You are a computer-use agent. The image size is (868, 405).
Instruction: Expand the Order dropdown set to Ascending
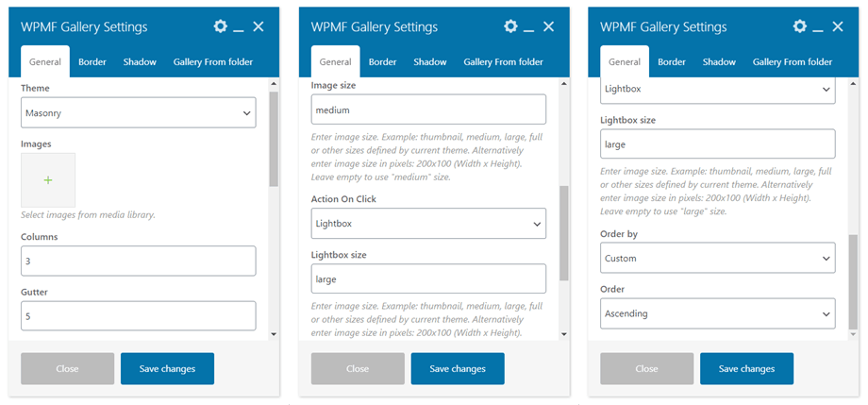(717, 313)
